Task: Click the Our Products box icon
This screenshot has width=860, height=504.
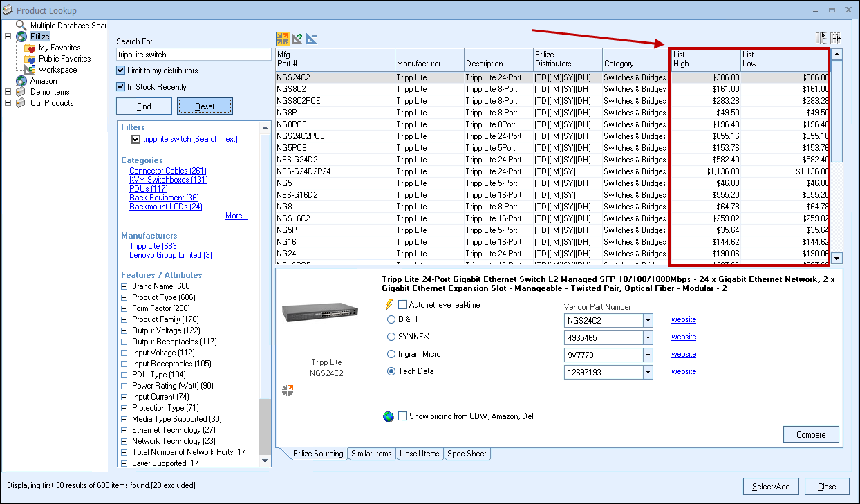Action: (21, 103)
